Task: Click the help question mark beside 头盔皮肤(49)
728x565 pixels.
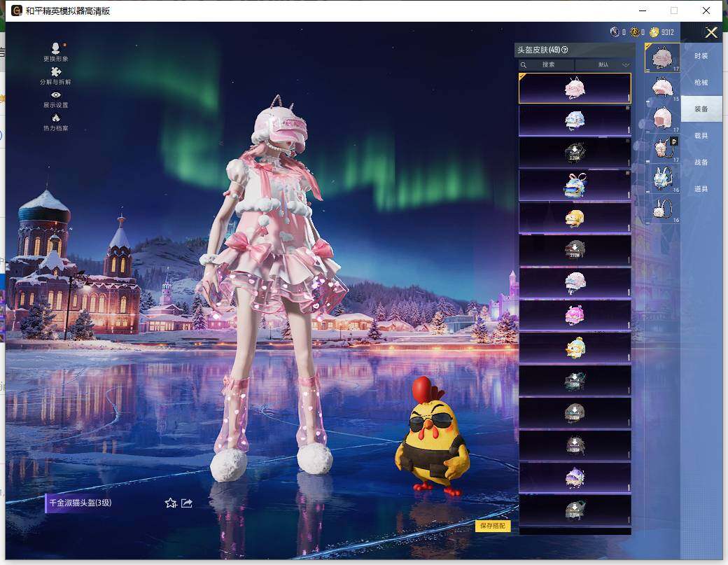Action: [565, 50]
